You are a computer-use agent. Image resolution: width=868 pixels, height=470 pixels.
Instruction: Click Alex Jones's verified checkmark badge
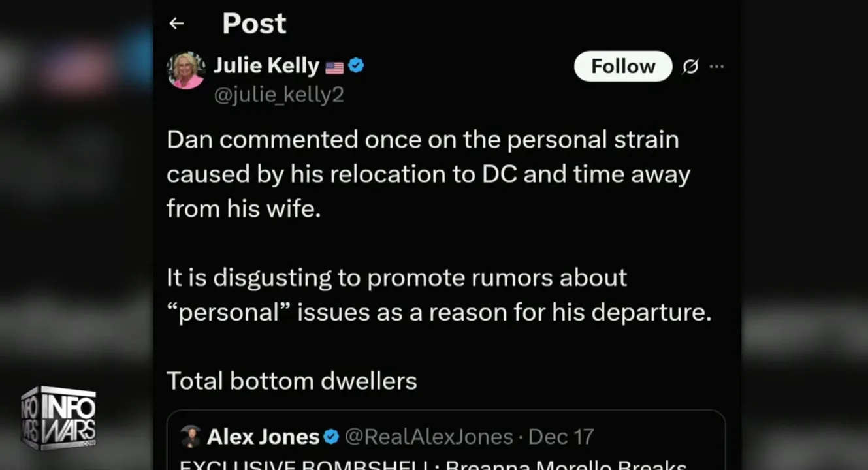[332, 437]
